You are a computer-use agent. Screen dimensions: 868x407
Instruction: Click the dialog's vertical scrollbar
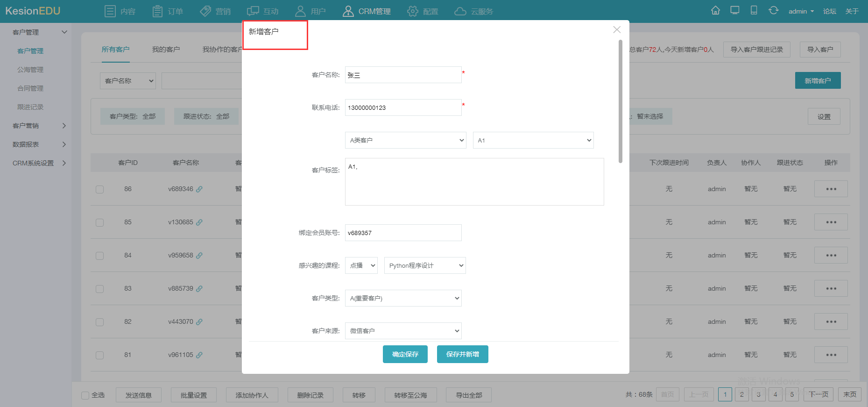coord(621,101)
